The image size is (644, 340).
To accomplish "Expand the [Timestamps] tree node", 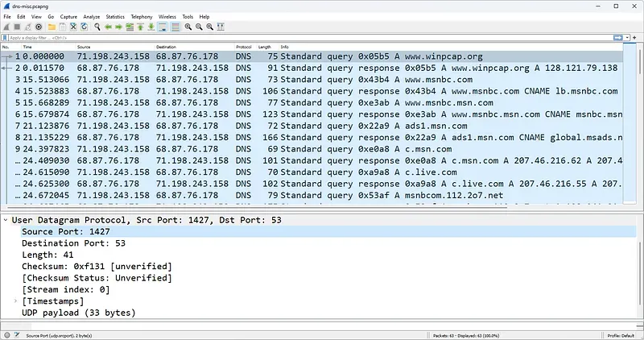I will pyautogui.click(x=15, y=301).
